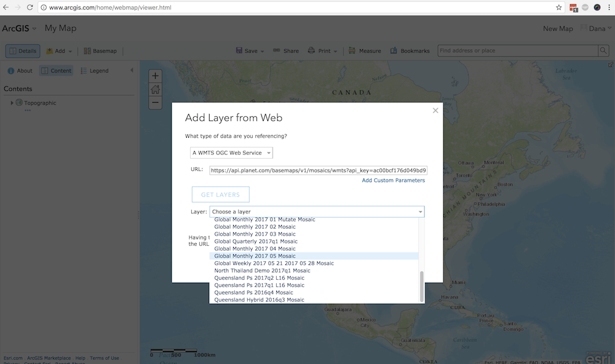Select the Topographic layer name
Screen dimensions: 615x364
coord(40,103)
